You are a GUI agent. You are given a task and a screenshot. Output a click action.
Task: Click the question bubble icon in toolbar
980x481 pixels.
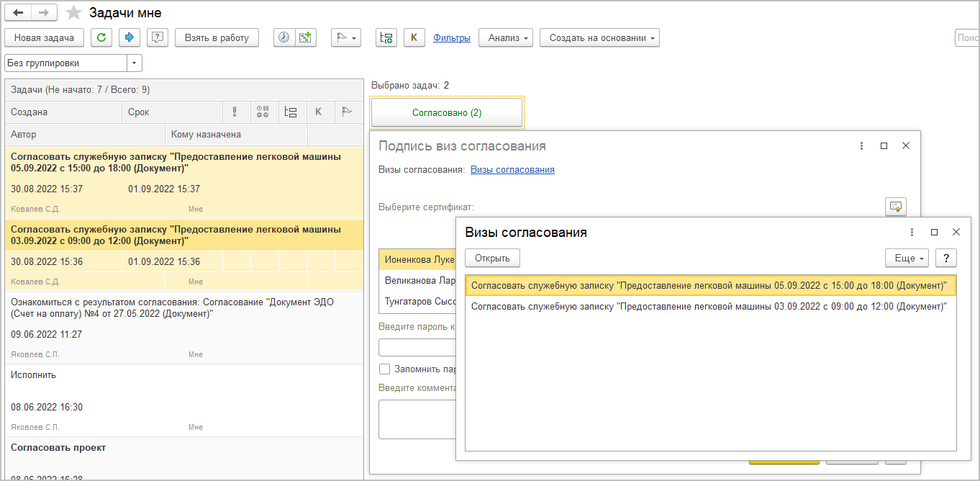pos(158,38)
